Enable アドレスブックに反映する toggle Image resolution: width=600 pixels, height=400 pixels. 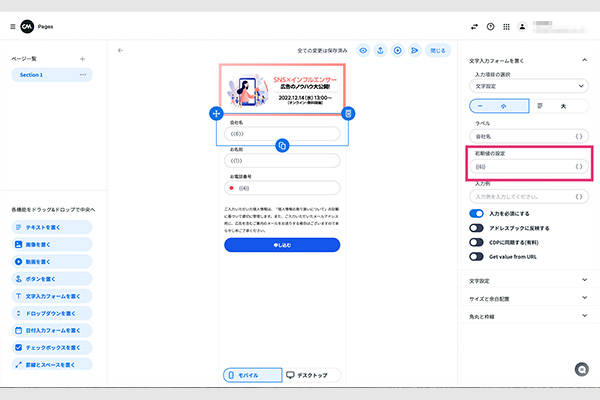pos(477,228)
